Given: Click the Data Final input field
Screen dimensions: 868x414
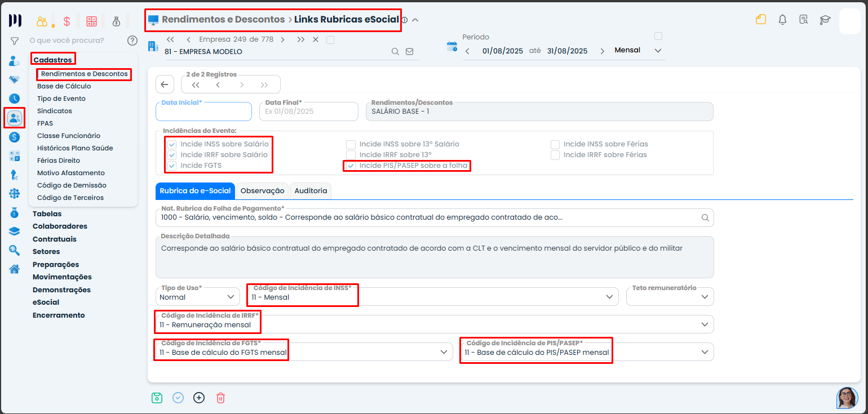Looking at the screenshot, I should point(309,112).
